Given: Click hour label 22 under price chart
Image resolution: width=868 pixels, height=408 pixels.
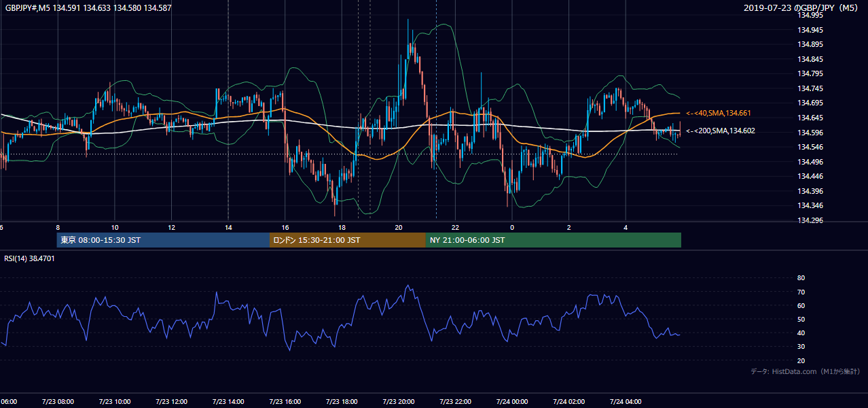Looking at the screenshot, I should point(456,228).
